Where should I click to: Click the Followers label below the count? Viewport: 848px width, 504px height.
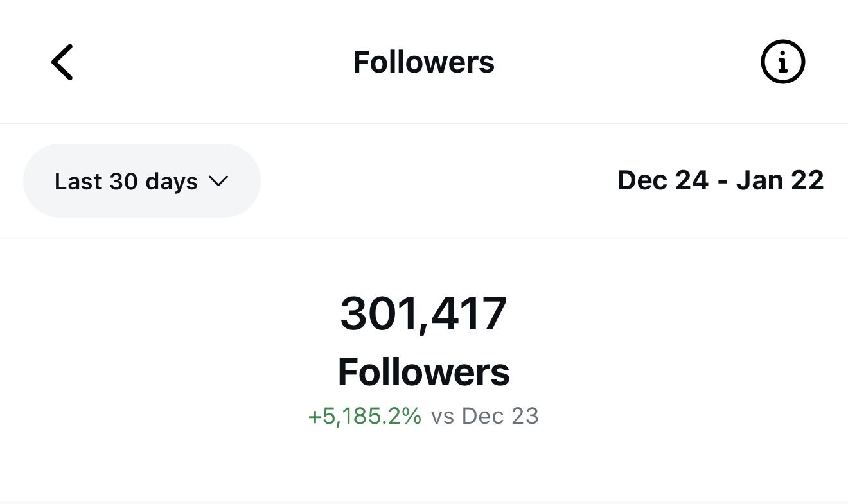[x=423, y=371]
